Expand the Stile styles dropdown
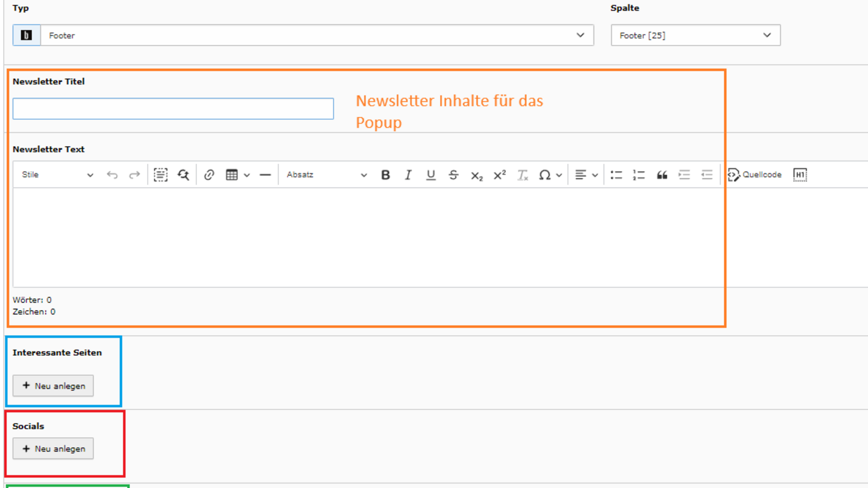 57,175
